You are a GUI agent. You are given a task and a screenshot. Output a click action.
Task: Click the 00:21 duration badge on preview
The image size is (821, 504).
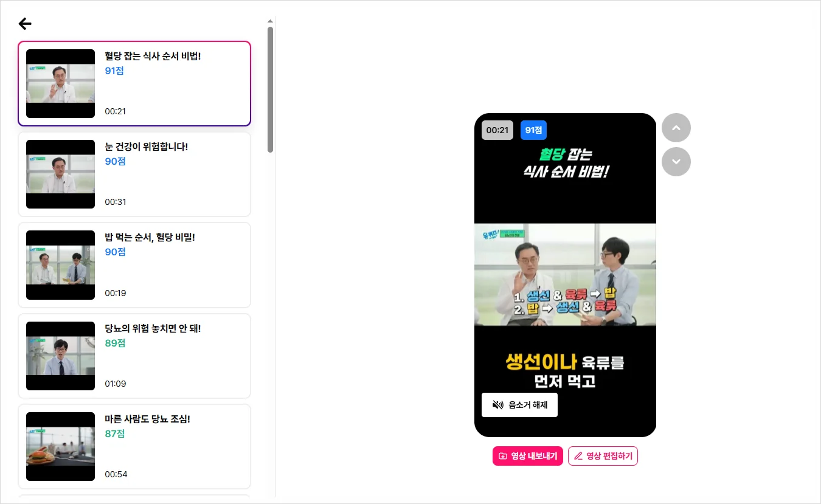[497, 130]
